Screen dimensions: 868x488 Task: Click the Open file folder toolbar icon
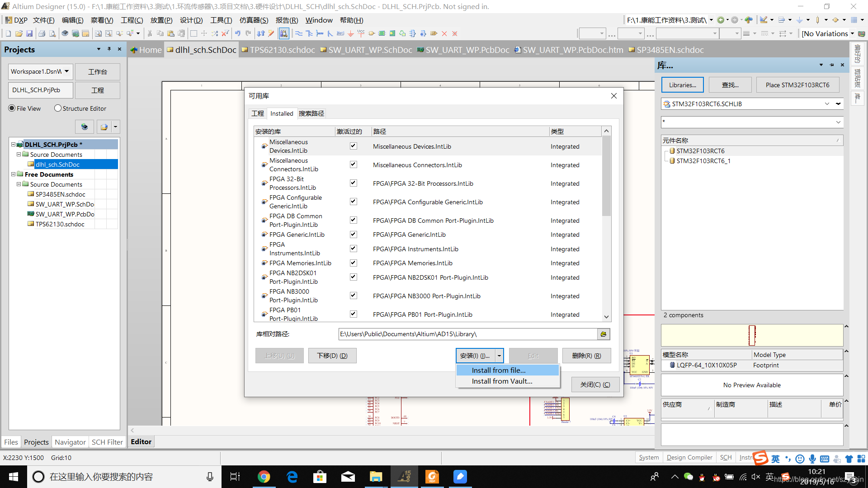[x=19, y=33]
